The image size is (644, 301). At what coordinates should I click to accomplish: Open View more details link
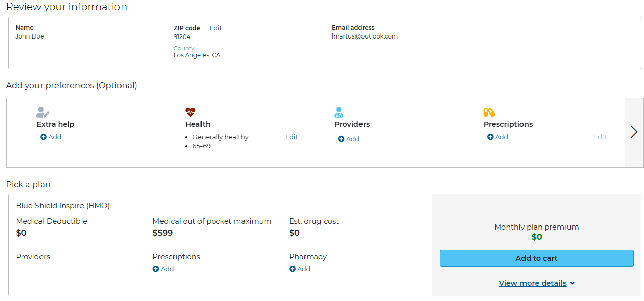pos(533,283)
